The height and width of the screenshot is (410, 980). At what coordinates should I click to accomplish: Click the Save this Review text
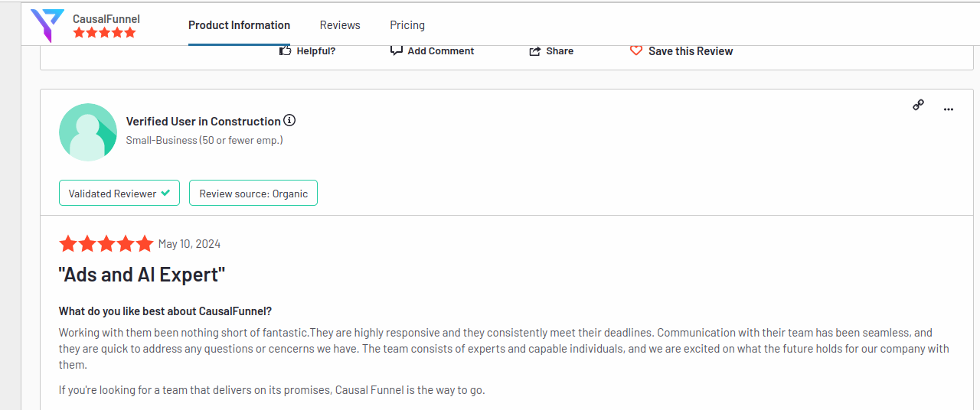(691, 51)
